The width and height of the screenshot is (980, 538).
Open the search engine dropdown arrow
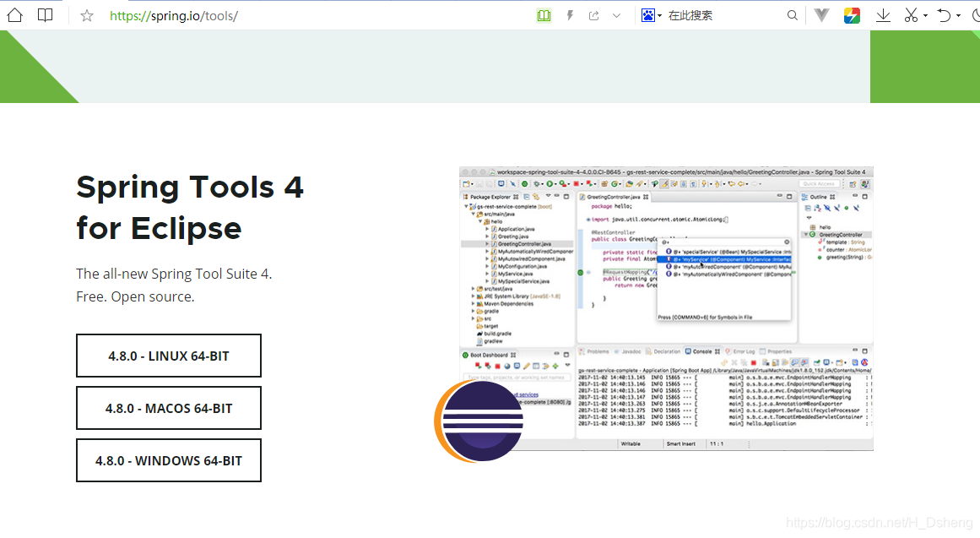659,16
